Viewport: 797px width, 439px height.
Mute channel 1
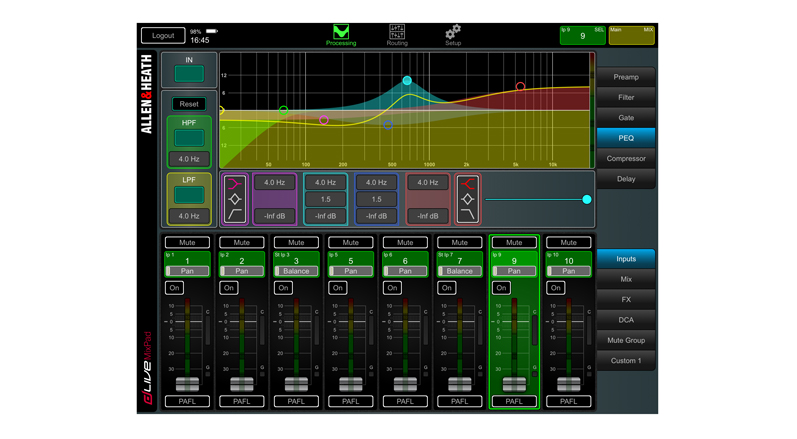pos(187,242)
